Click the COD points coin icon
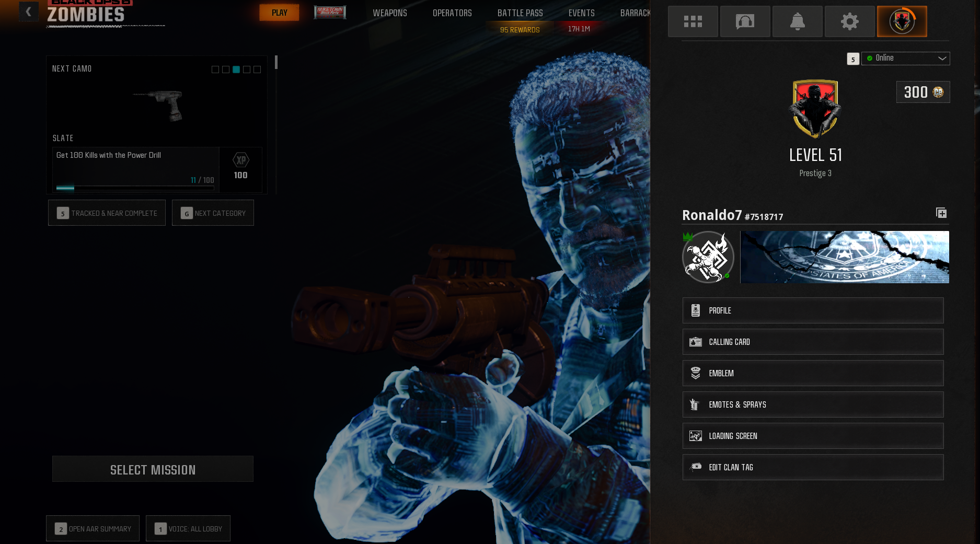The width and height of the screenshot is (980, 544). pos(938,92)
